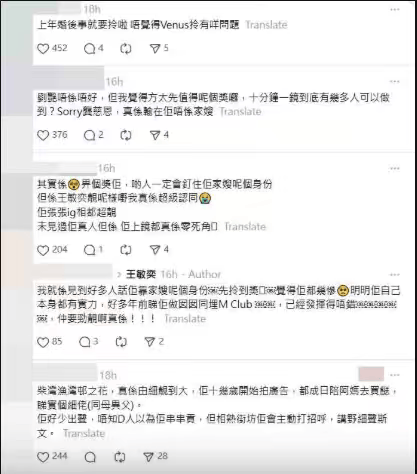Open replies on the Venus comment
This screenshot has width=417, height=474.
point(90,49)
